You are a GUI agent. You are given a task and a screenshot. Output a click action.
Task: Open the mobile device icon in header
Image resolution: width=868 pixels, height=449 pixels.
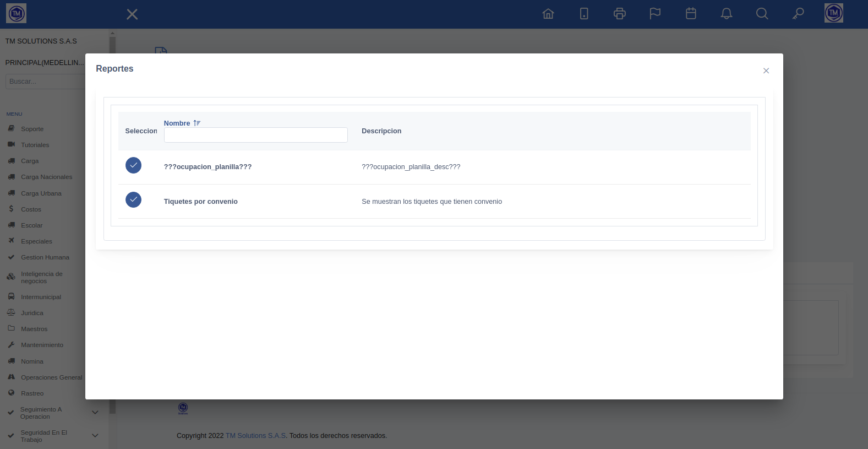[x=584, y=14]
